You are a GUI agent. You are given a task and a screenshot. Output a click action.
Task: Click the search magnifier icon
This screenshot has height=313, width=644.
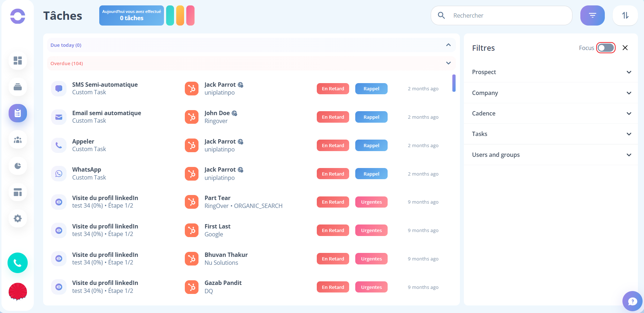[441, 15]
